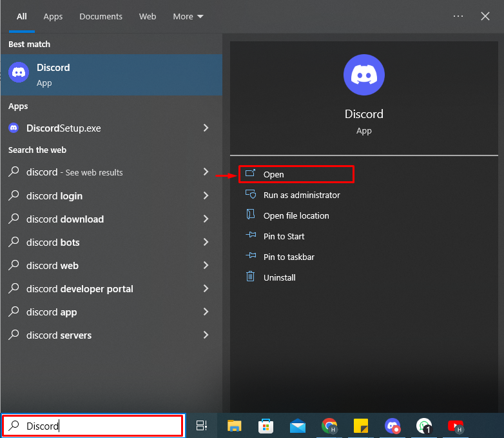The image size is (504, 438).
Task: Open the Mail app on taskbar
Action: (298, 426)
